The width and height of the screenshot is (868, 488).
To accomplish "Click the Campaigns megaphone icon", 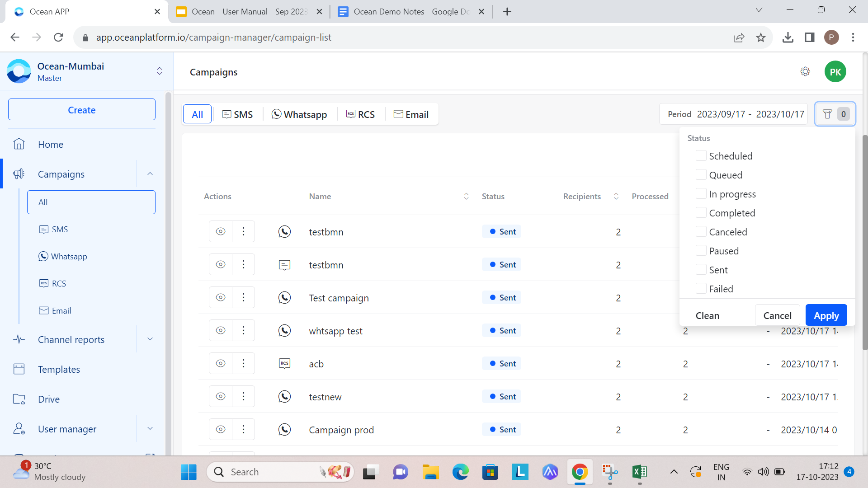I will coord(19,174).
